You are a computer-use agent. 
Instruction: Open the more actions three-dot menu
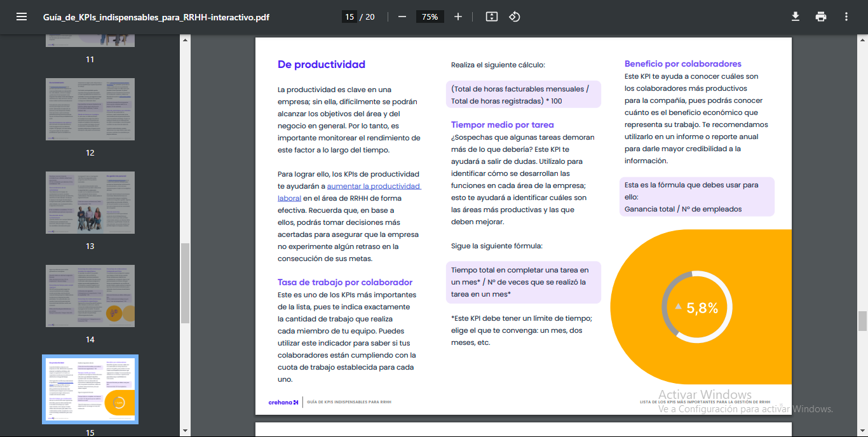coord(846,17)
